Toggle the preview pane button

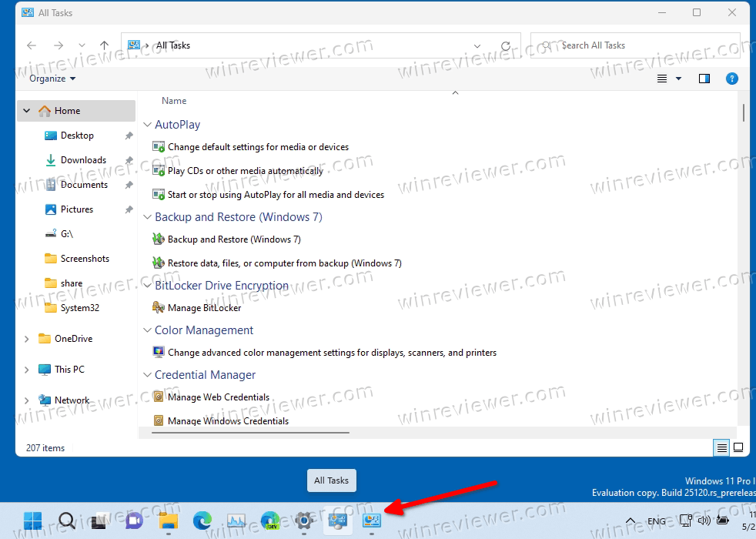pos(704,79)
